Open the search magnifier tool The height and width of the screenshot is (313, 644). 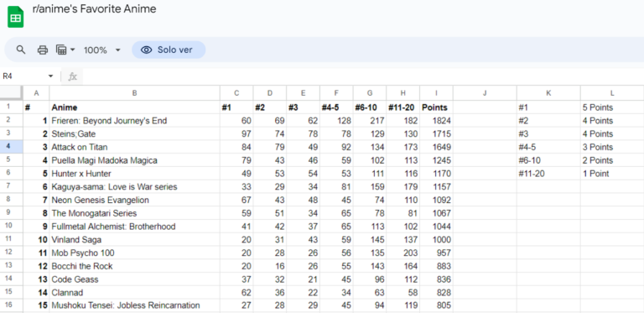[20, 50]
